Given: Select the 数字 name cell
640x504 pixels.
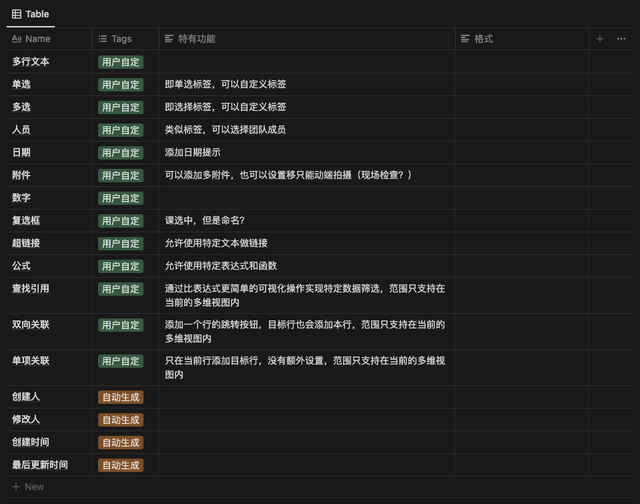Looking at the screenshot, I should pyautogui.click(x=49, y=198).
